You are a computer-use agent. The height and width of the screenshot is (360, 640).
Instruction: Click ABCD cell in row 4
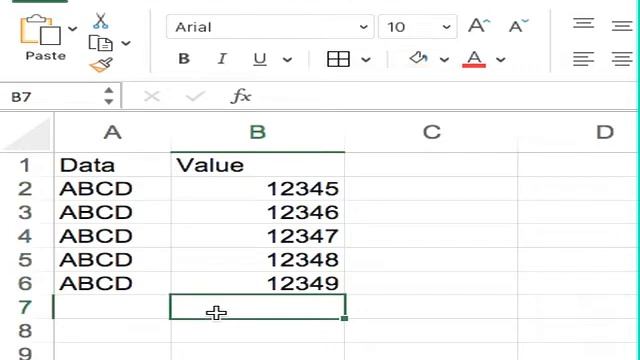(112, 236)
